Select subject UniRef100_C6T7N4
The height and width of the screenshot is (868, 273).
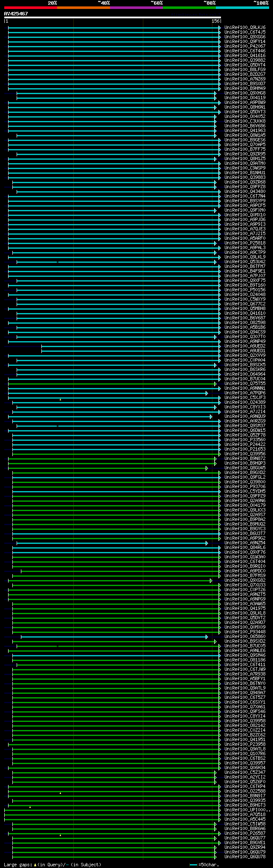pyautogui.click(x=245, y=196)
